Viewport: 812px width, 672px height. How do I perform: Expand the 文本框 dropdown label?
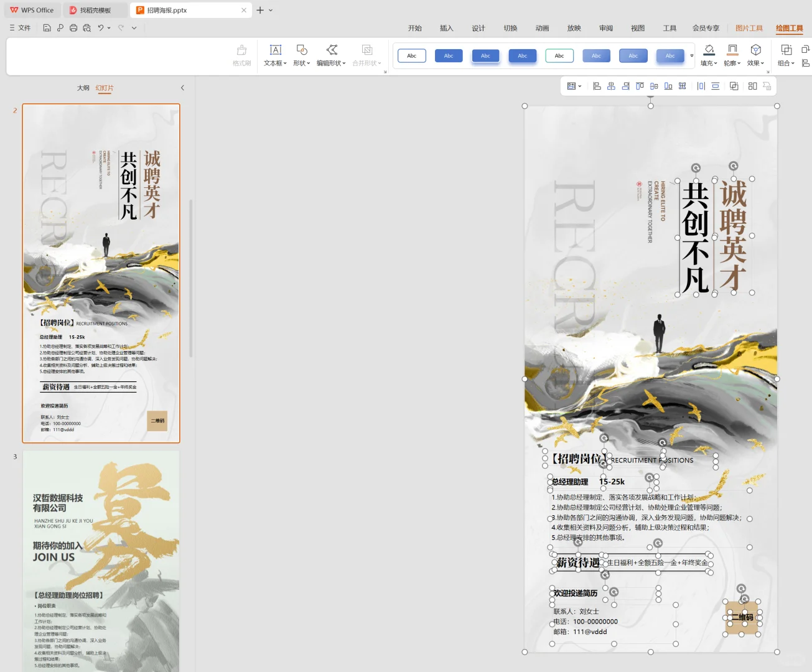click(x=276, y=63)
